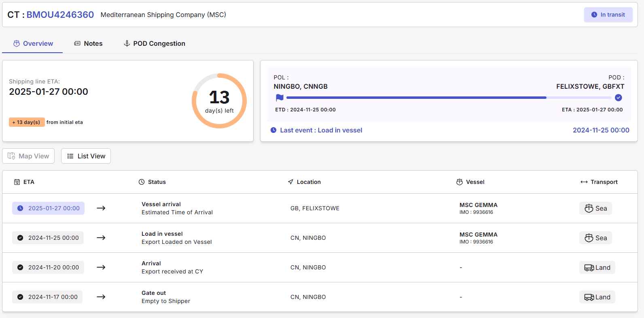Click the Sea badge for Load in vessel
The height and width of the screenshot is (318, 644).
point(595,238)
